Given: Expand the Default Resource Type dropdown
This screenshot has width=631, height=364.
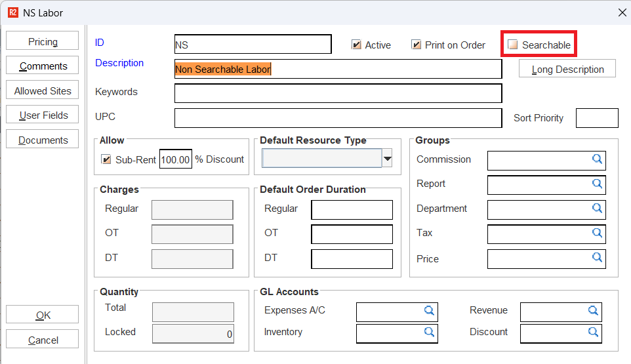Looking at the screenshot, I should (388, 159).
